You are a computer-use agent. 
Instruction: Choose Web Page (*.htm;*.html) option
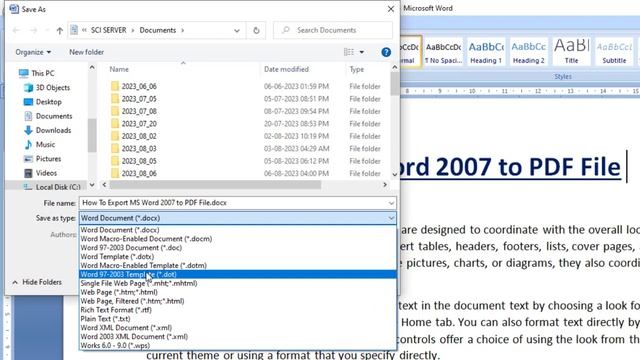238,292
